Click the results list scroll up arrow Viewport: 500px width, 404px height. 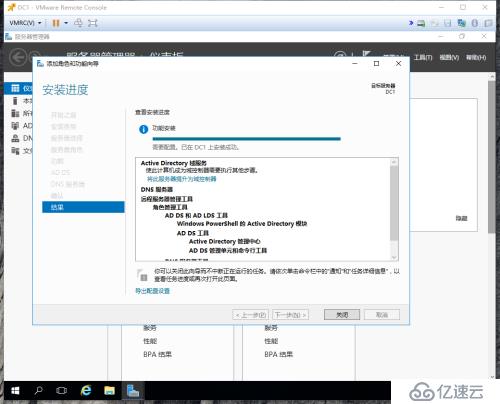[394, 162]
